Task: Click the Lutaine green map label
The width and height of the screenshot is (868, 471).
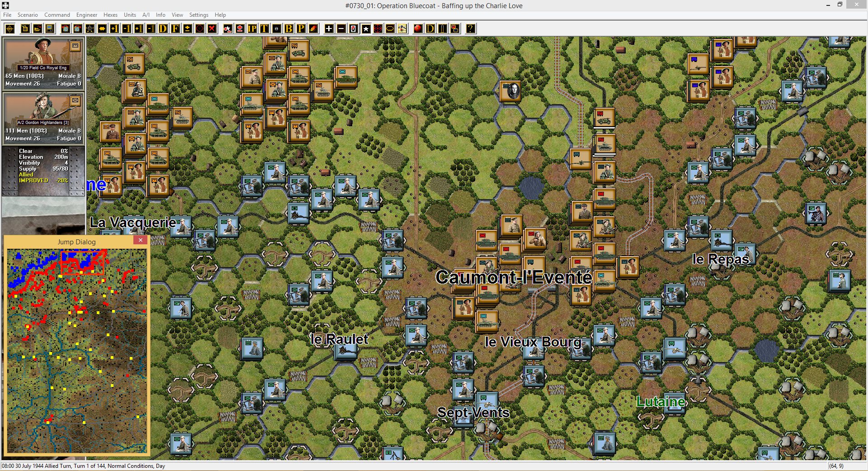Action: coord(660,401)
